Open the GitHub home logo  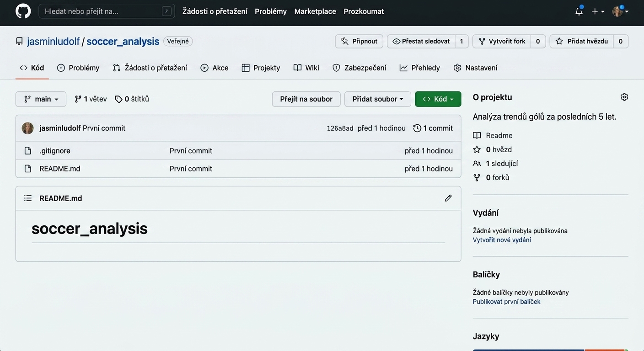(23, 11)
